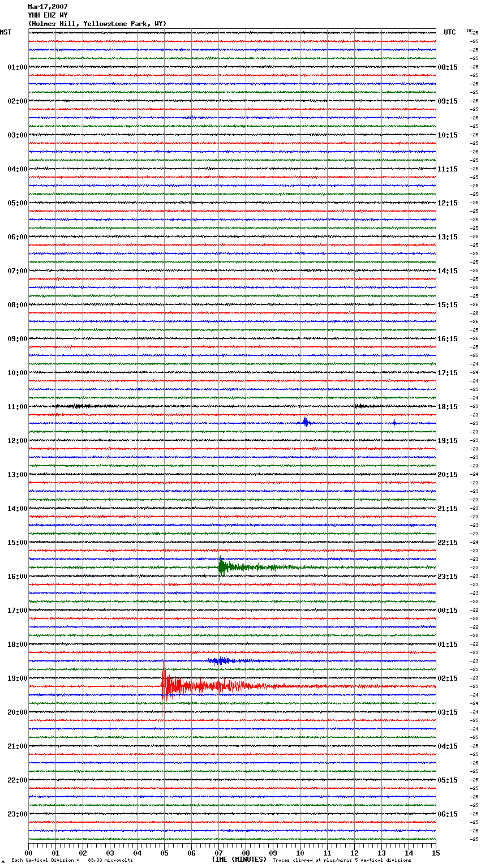Select the 20:00 MST time label

click(17, 712)
